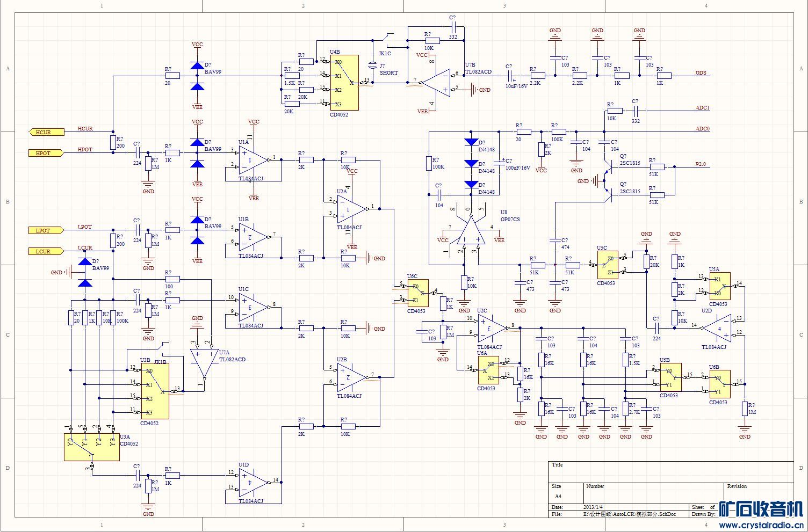Select the U3A CD4052 switch block

(x=92, y=447)
